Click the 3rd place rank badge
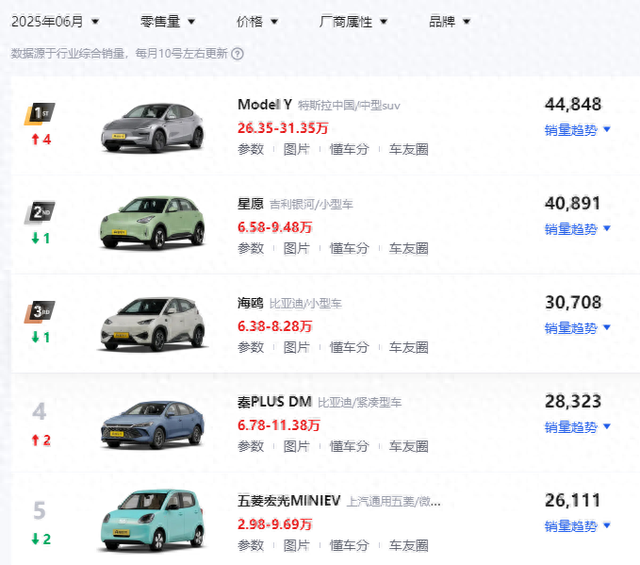 39,312
